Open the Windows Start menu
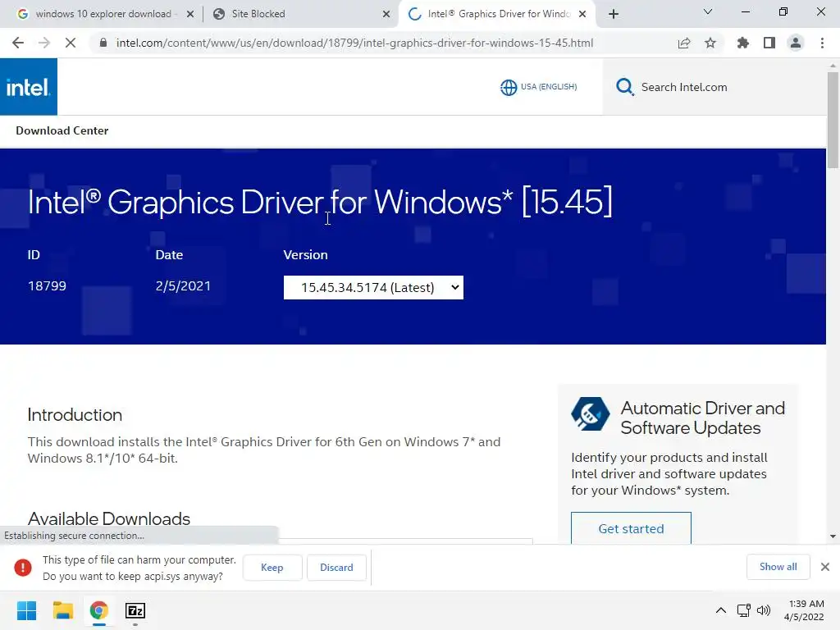Viewport: 840px width, 630px height. 26,610
